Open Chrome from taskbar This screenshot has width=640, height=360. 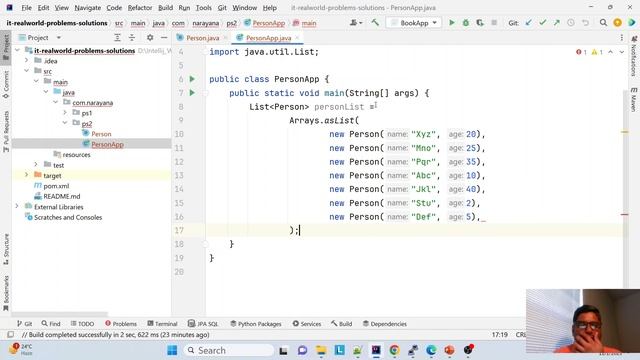[x=394, y=350]
